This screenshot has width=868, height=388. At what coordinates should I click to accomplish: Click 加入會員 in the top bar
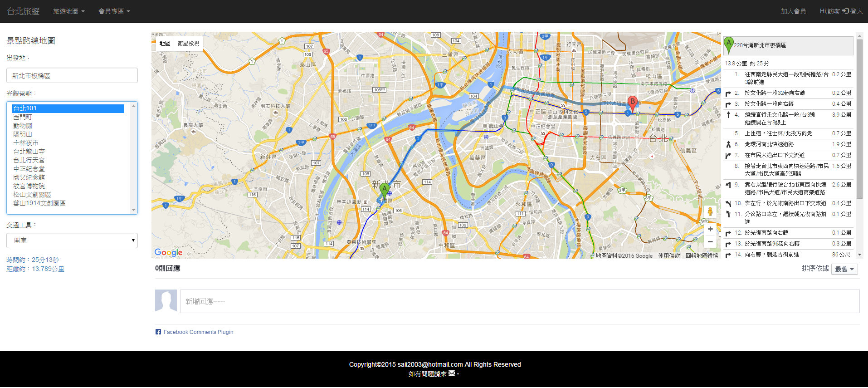point(793,11)
